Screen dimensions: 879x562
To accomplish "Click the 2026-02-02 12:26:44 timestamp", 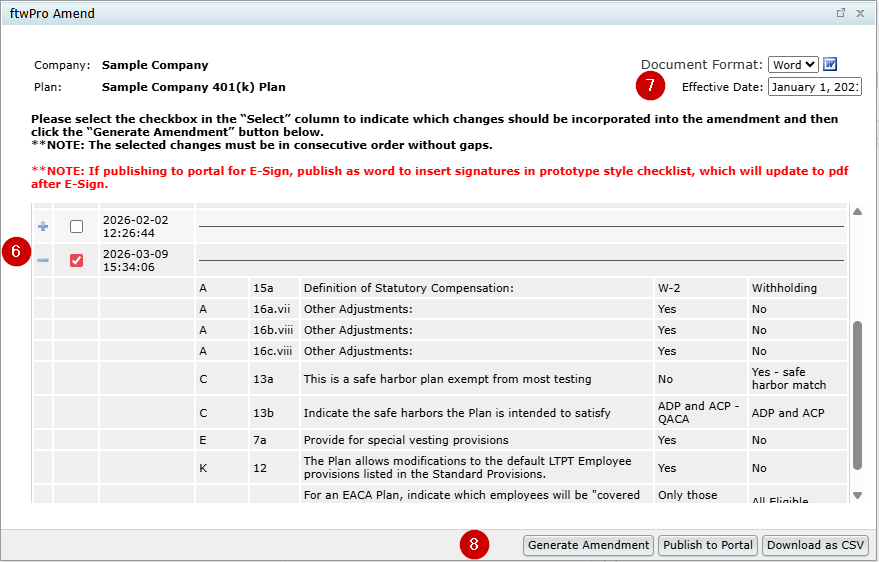I will 136,226.
